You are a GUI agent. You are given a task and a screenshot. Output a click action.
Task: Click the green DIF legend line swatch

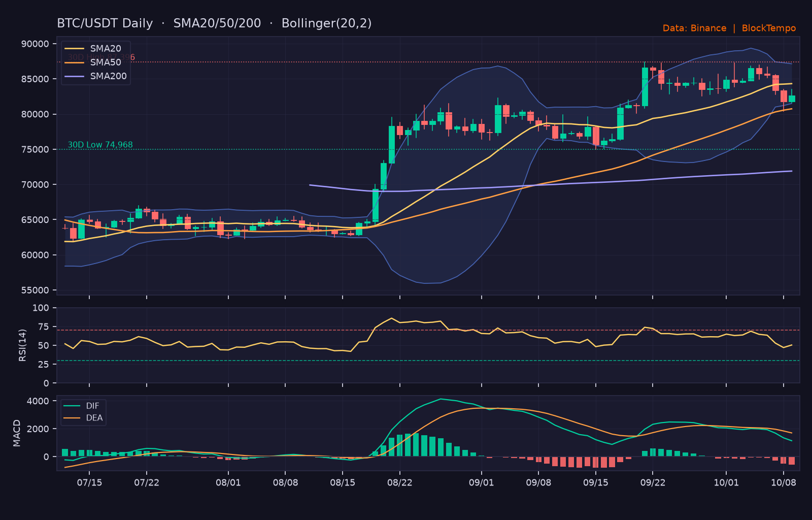click(x=73, y=406)
